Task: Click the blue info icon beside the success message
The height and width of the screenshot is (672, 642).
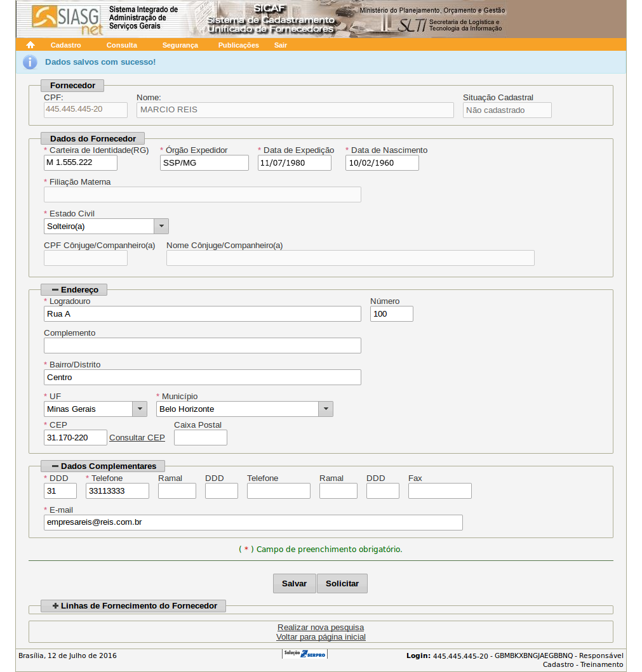Action: click(30, 62)
